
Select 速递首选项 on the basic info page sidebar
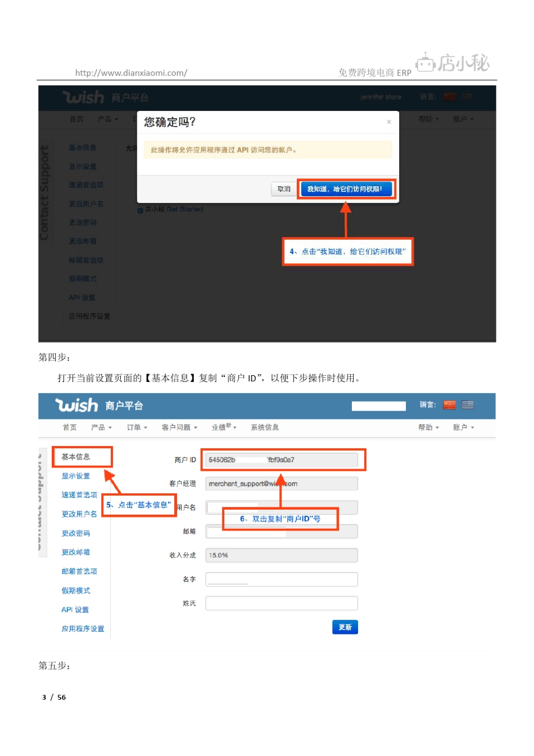pos(79,495)
